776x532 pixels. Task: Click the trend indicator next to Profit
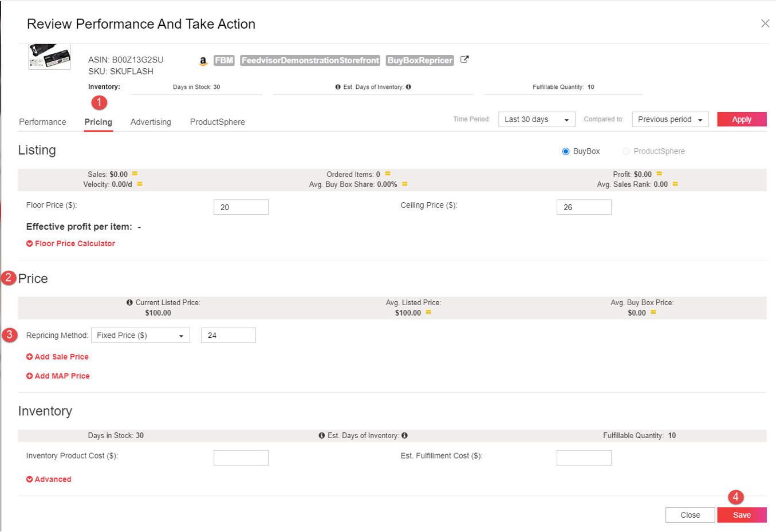(659, 174)
